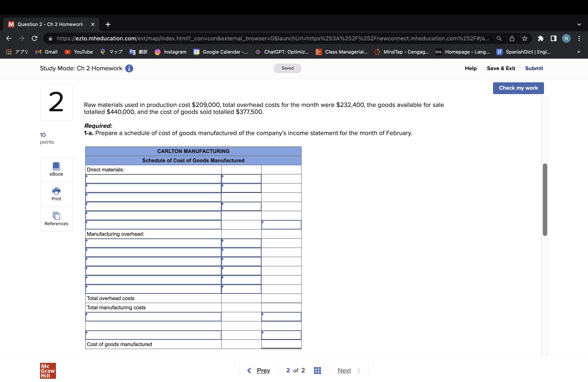
Task: Open the Help menu item
Action: [470, 68]
